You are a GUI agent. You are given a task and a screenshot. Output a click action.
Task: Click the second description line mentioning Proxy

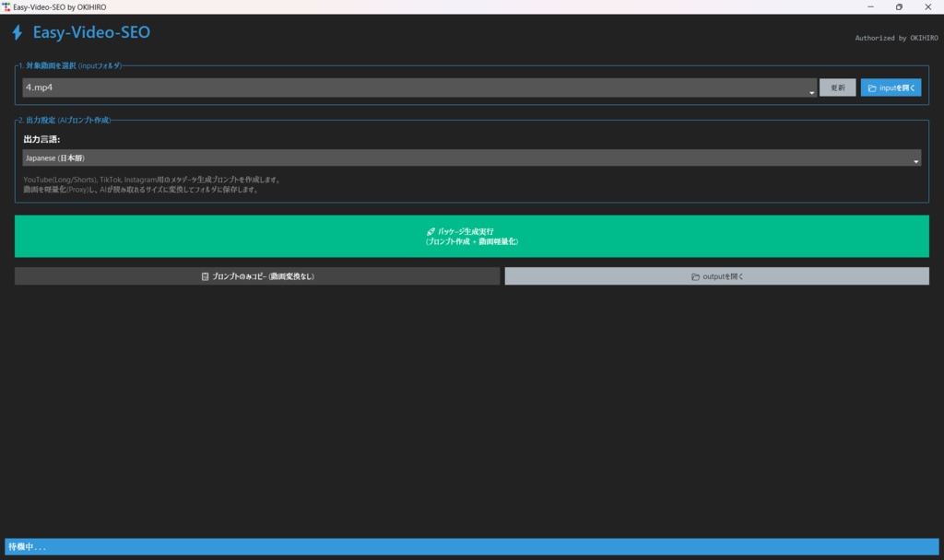click(x=140, y=190)
